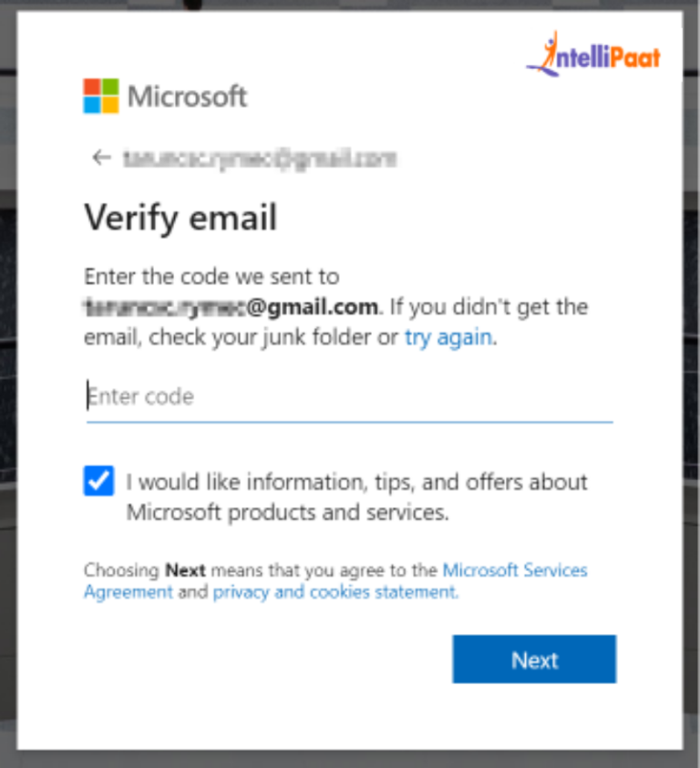This screenshot has width=700, height=768.
Task: Click the back arrow icon
Action: (x=101, y=159)
